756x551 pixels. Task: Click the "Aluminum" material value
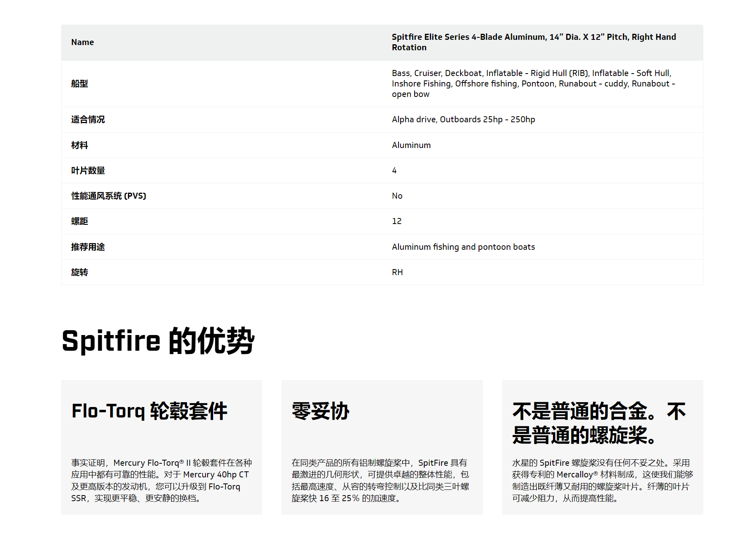[411, 145]
